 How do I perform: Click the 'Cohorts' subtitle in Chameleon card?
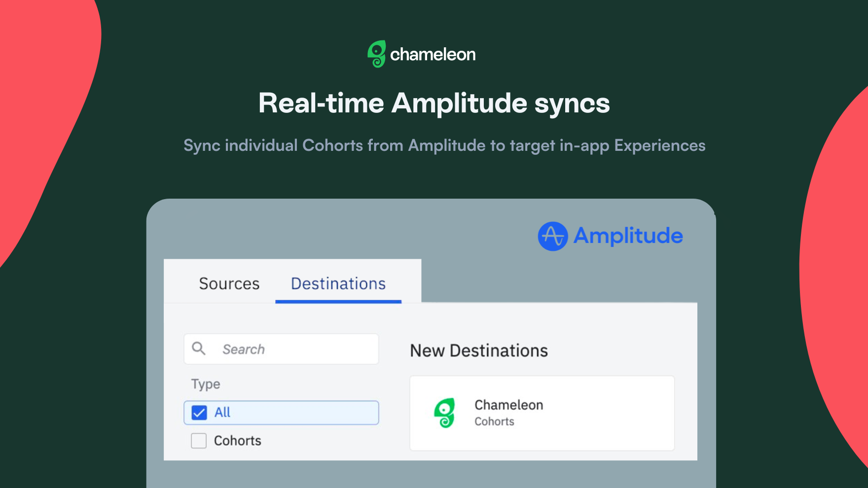494,421
